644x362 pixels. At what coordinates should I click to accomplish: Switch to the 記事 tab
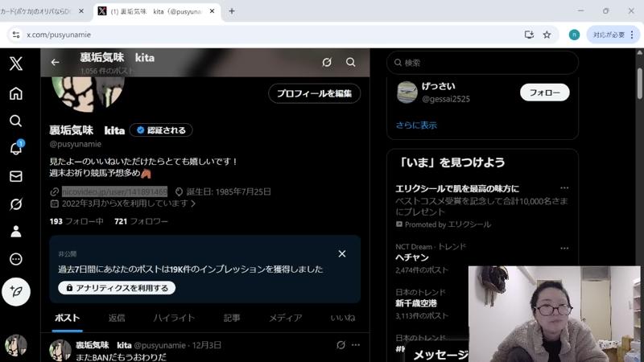tap(232, 318)
